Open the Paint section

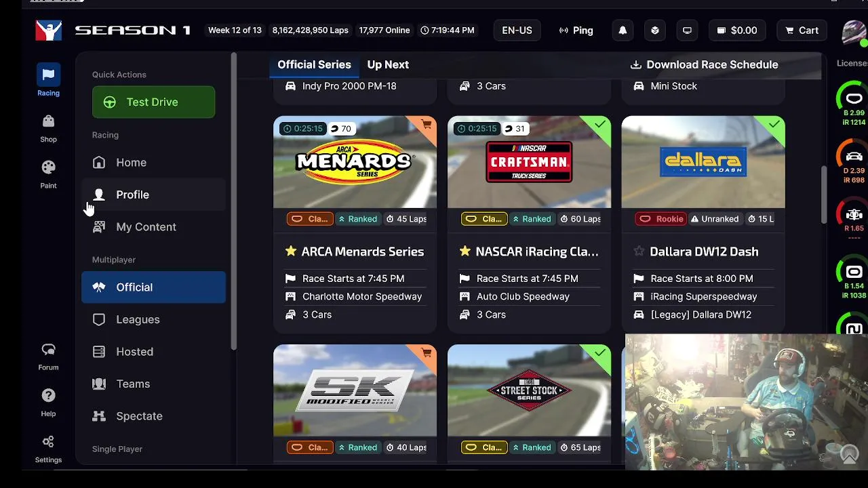[x=48, y=174]
